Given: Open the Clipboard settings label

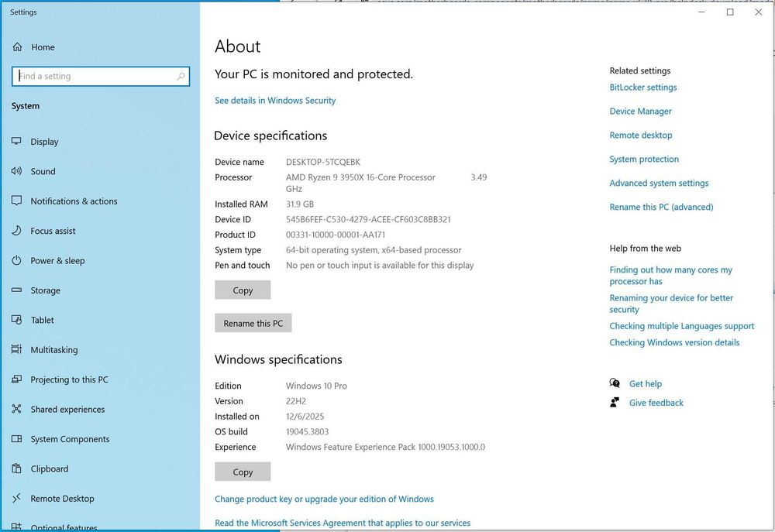Looking at the screenshot, I should coord(50,469).
